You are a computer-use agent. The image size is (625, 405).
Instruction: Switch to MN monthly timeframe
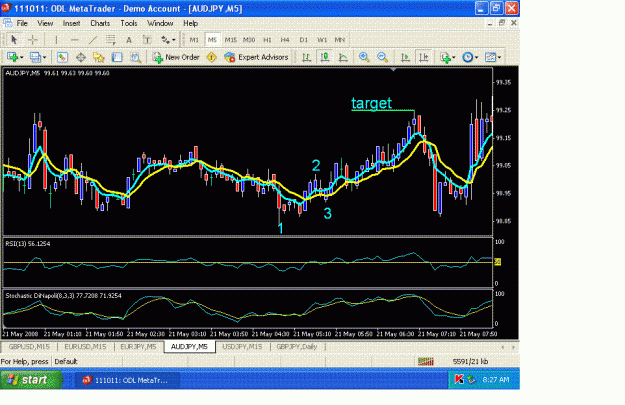click(x=340, y=40)
